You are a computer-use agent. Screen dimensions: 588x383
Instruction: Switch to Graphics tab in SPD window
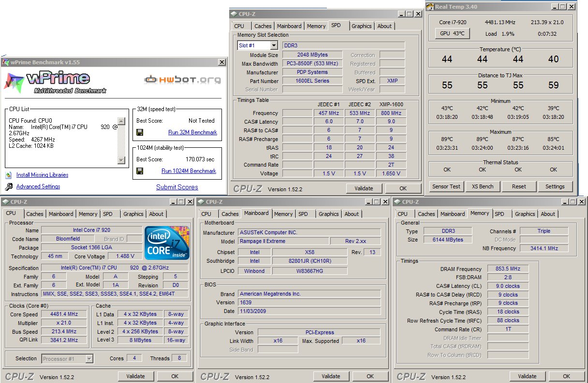pyautogui.click(x=362, y=26)
